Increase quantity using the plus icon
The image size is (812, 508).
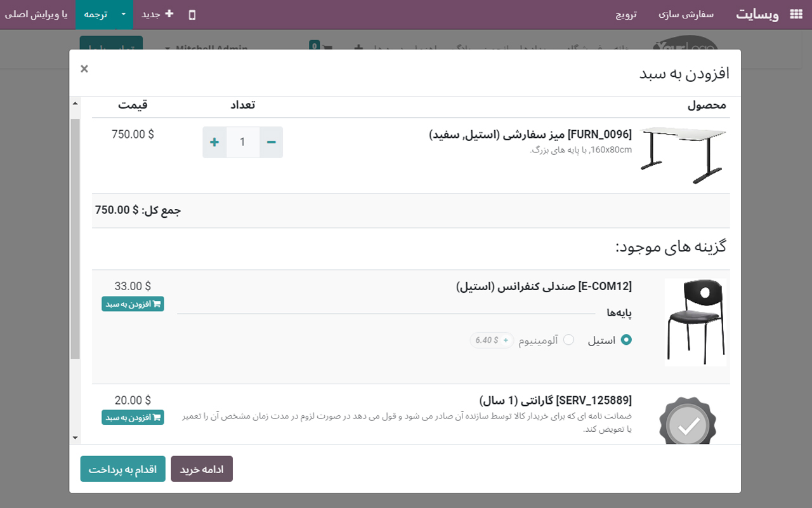tap(214, 142)
